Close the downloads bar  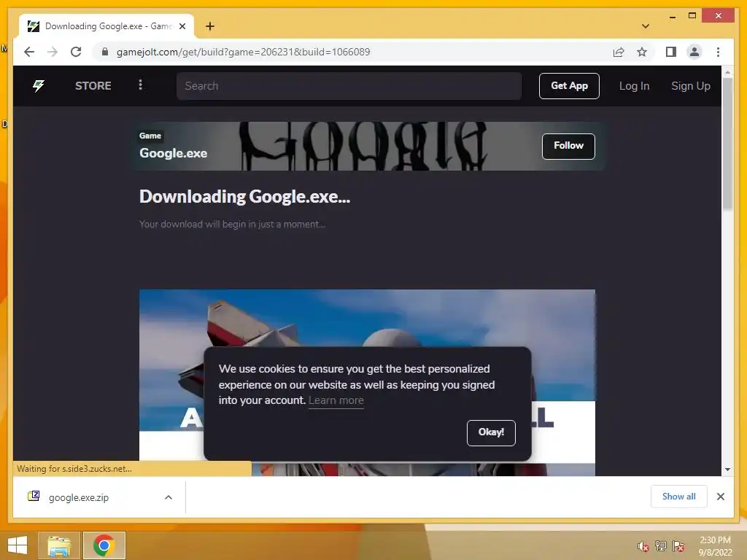coord(720,497)
